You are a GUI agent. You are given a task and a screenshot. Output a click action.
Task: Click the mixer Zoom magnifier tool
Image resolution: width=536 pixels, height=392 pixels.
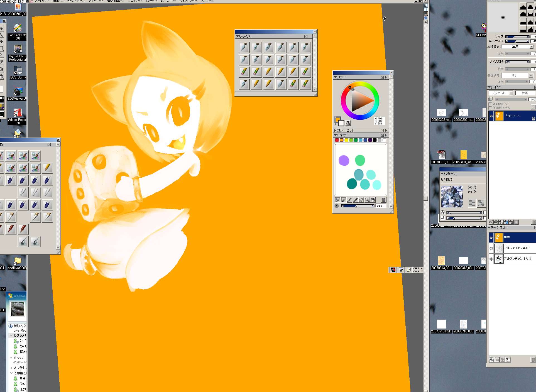tap(367, 200)
